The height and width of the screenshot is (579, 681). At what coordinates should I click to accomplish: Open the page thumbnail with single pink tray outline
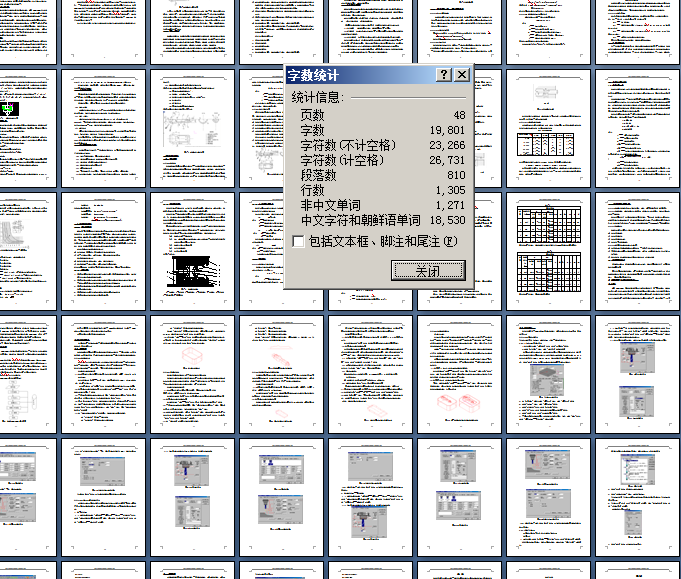point(192,374)
